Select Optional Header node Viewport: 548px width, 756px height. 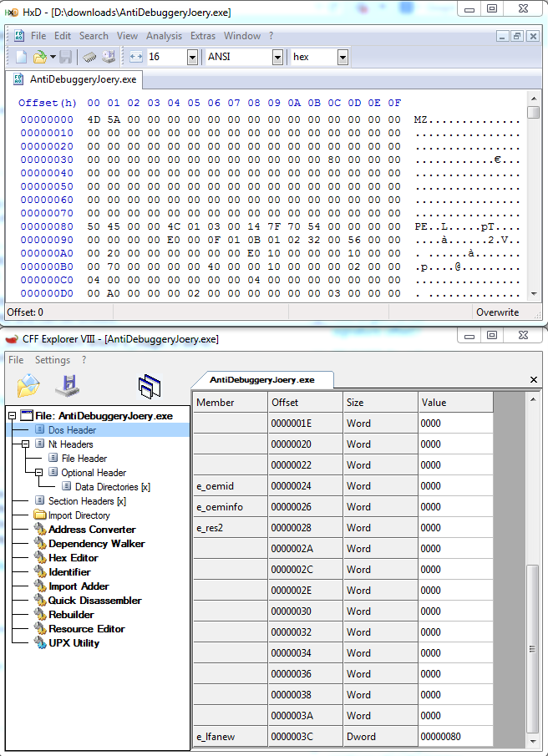[94, 473]
